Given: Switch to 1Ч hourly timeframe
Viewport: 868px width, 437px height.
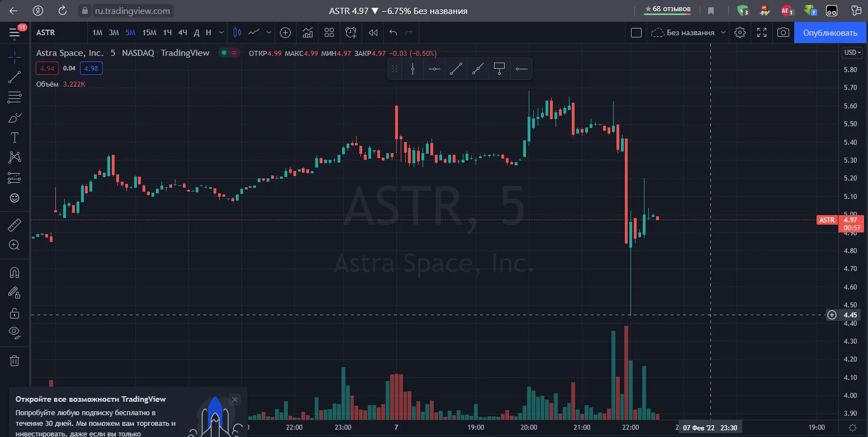Looking at the screenshot, I should (x=167, y=33).
